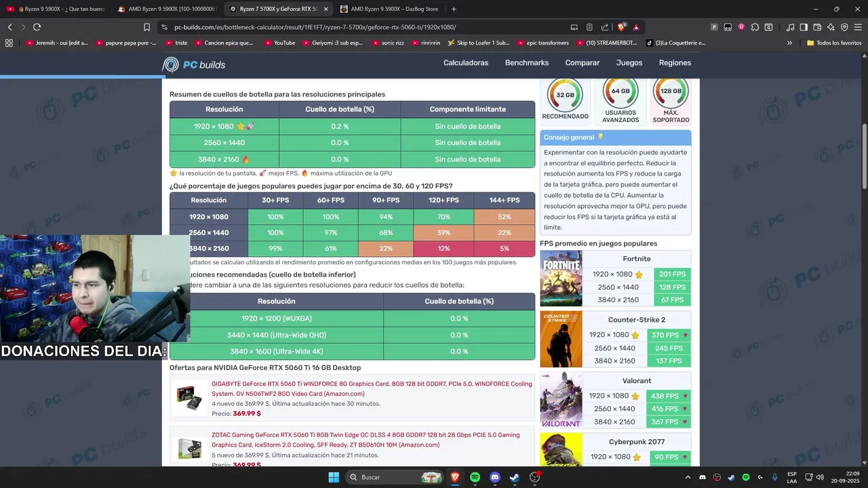
Task: Open the browser hamburger menu
Action: coord(858,27)
